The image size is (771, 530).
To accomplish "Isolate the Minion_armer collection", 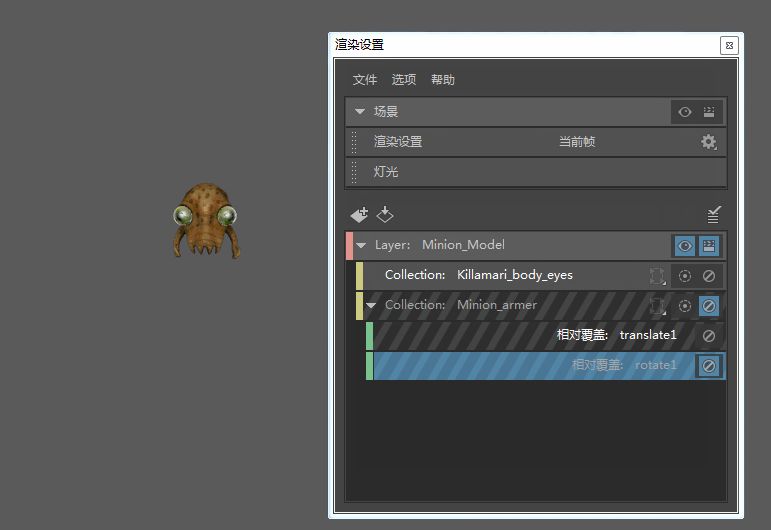I will point(684,306).
